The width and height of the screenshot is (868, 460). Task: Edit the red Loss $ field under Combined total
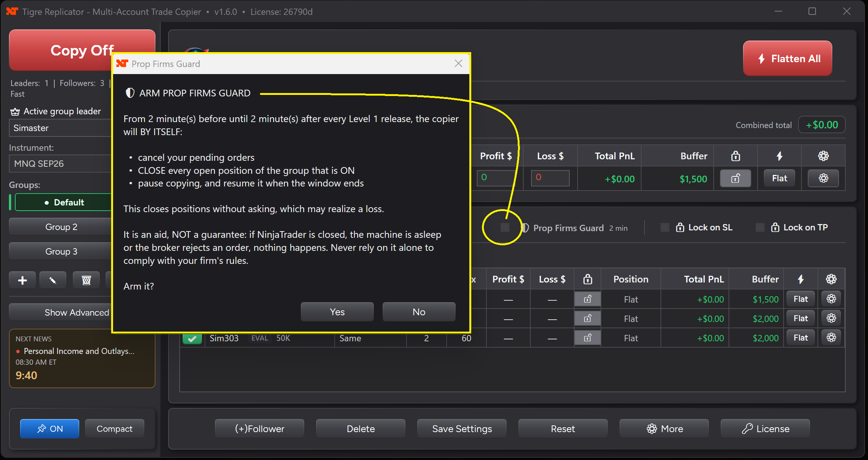pyautogui.click(x=550, y=178)
